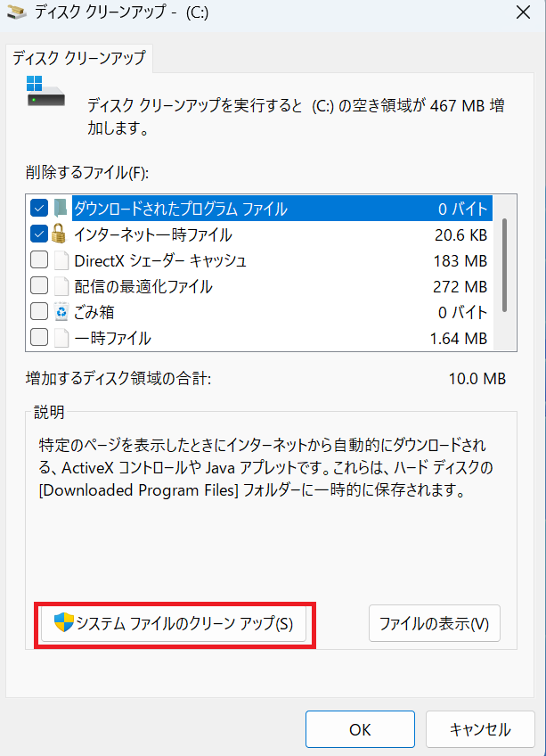
Task: Click the DirectX シェーダー キャッシュ file icon
Action: 61,261
